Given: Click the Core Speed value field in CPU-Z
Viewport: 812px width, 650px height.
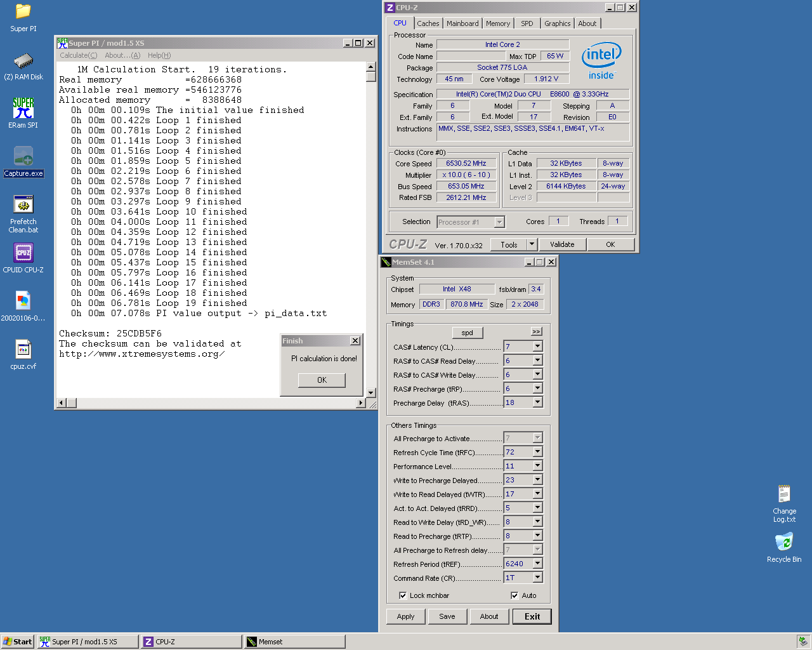Looking at the screenshot, I should point(466,163).
